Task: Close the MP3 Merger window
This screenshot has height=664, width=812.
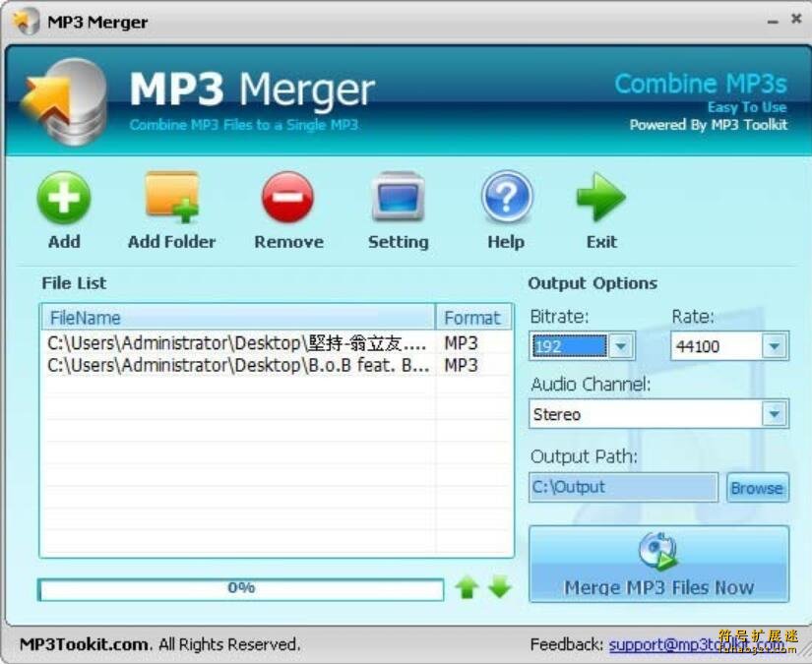Action: (796, 19)
